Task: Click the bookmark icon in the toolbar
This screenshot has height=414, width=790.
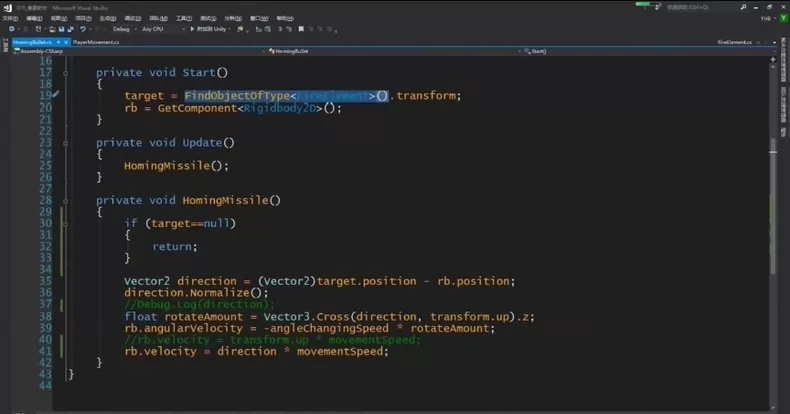Action: 301,29
